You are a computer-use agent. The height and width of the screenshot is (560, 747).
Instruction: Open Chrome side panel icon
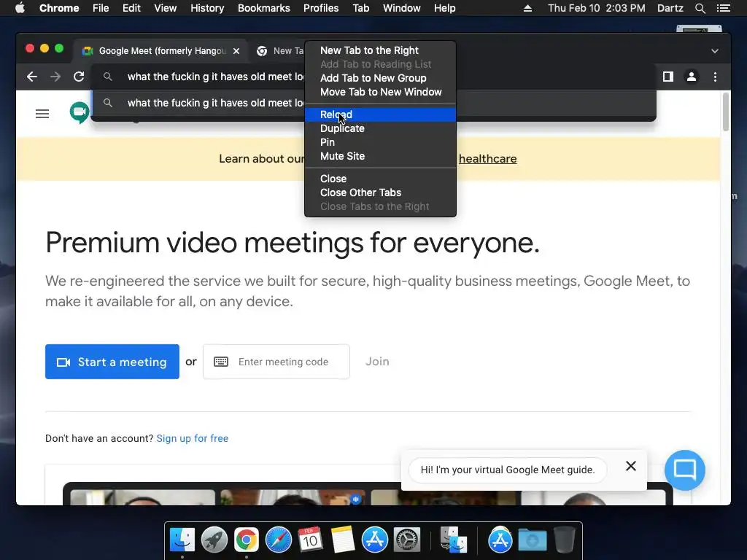[x=668, y=77]
